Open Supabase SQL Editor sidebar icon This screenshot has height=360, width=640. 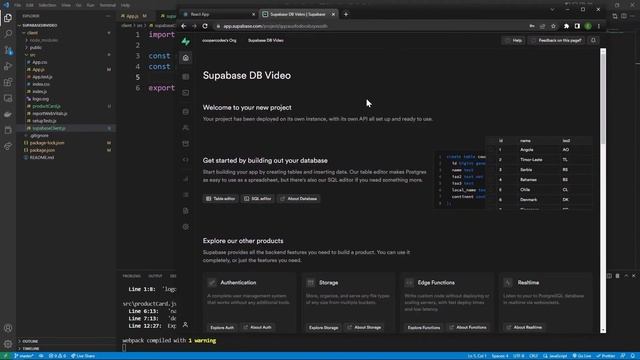pos(186,93)
